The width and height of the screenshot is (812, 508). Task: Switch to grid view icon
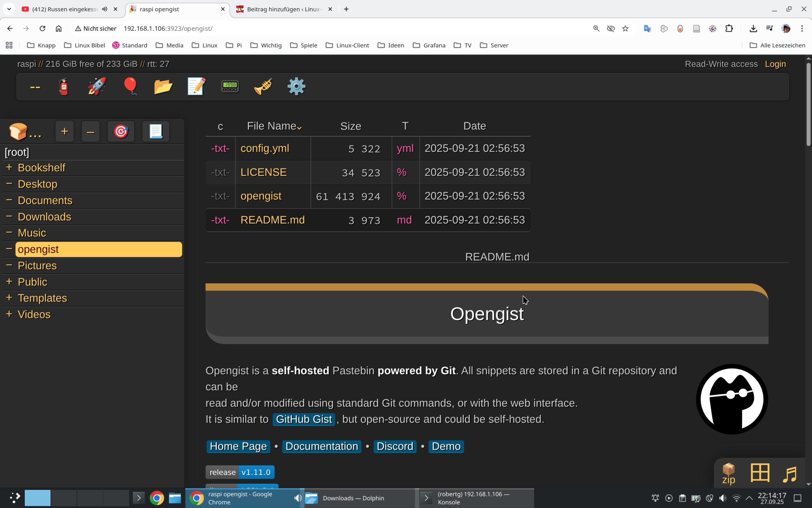[760, 472]
